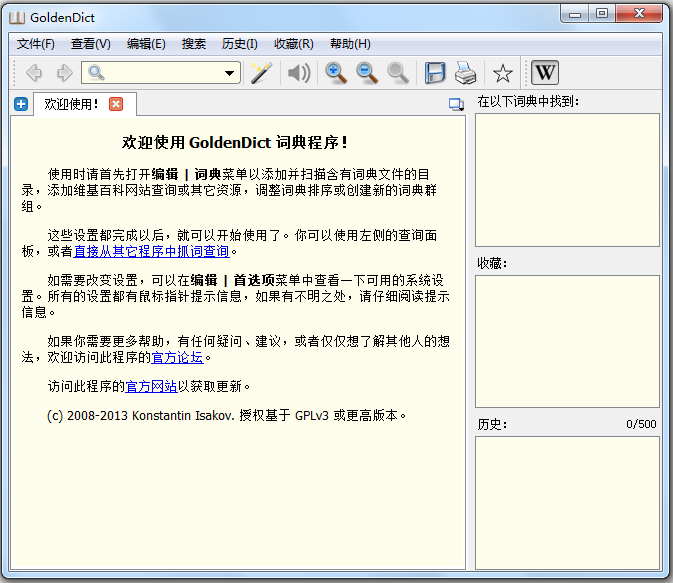Close the GoldenDict window
The image size is (673, 583).
639,13
